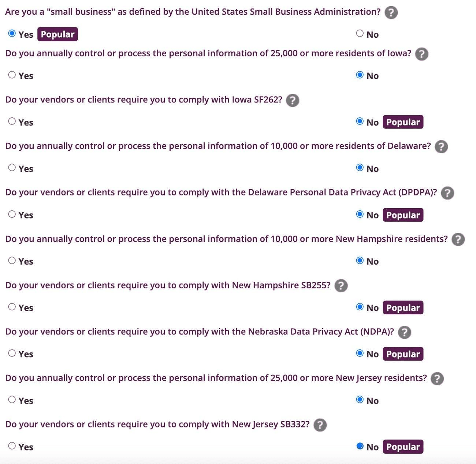Screen dimensions: 476x464
Task: Click help icon for New Hampshire residents question
Action: (458, 239)
